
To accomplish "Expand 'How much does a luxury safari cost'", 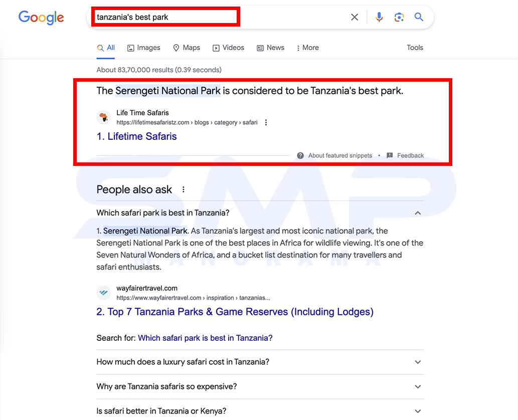I will 260,362.
